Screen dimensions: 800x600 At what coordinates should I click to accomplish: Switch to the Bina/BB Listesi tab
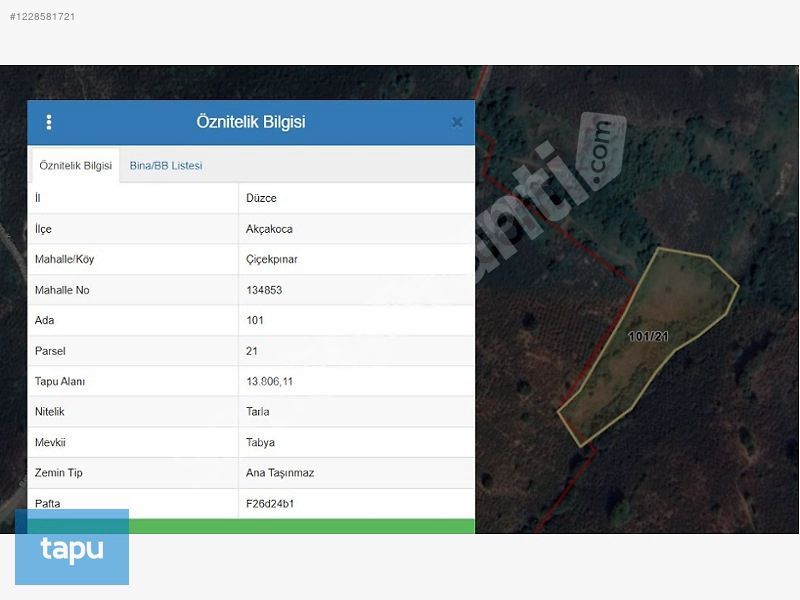[166, 165]
